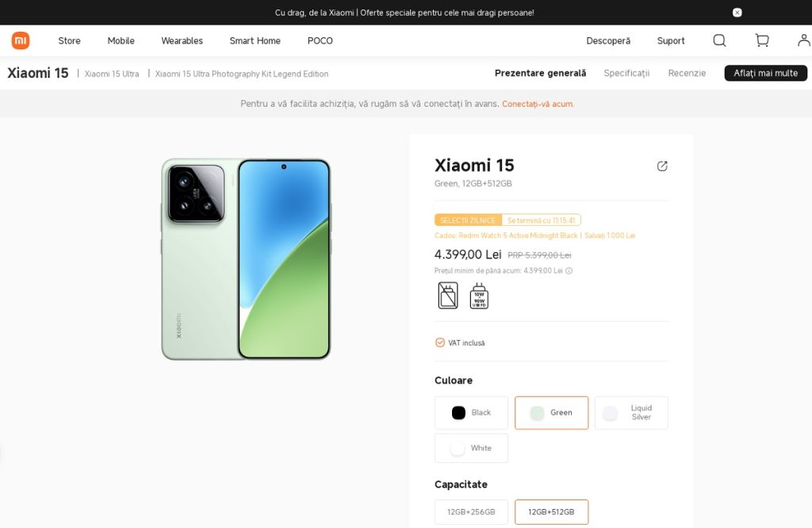Open the user account icon
This screenshot has width=812, height=528.
tap(803, 40)
